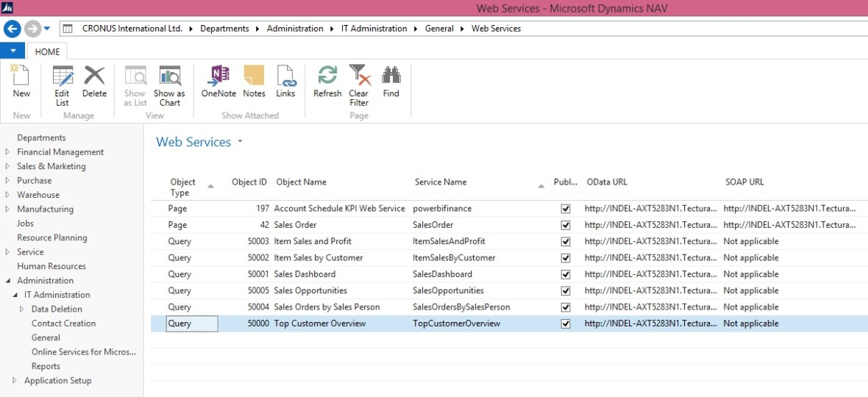Click the Clear Filter icon

[359, 75]
